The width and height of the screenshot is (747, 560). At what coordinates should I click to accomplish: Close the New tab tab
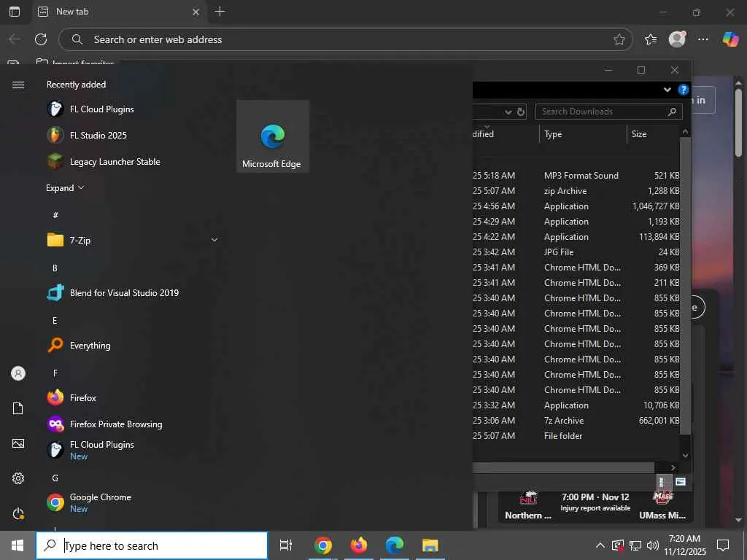point(196,12)
